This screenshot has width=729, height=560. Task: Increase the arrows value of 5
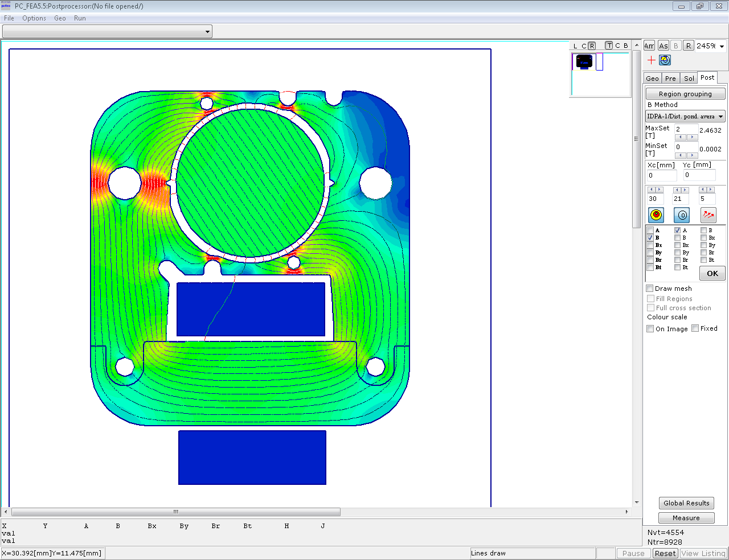click(710, 190)
